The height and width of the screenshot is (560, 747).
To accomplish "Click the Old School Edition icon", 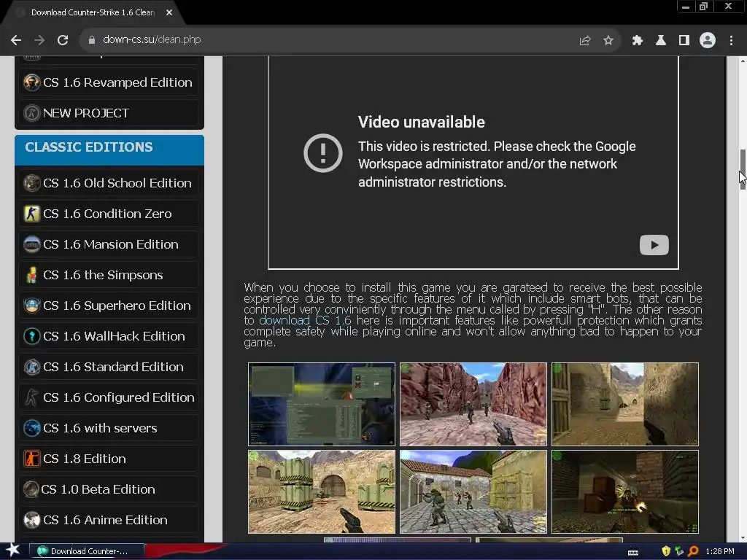I will click(31, 183).
